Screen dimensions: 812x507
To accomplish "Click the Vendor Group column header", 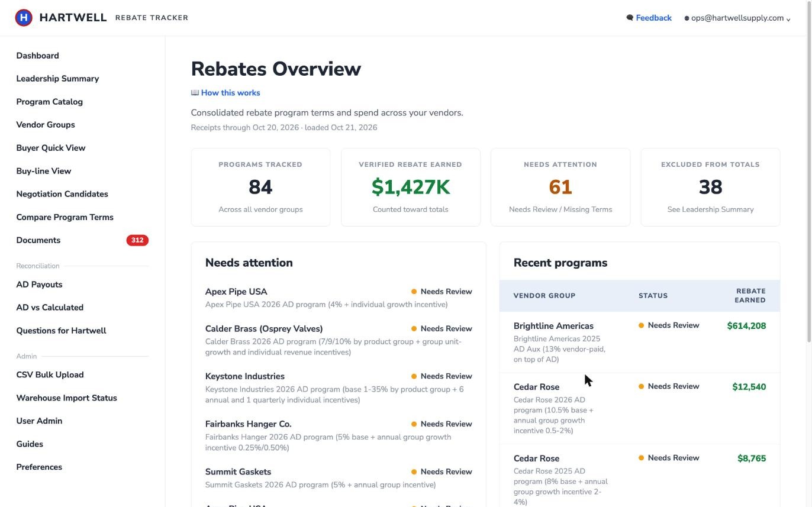I will click(544, 296).
